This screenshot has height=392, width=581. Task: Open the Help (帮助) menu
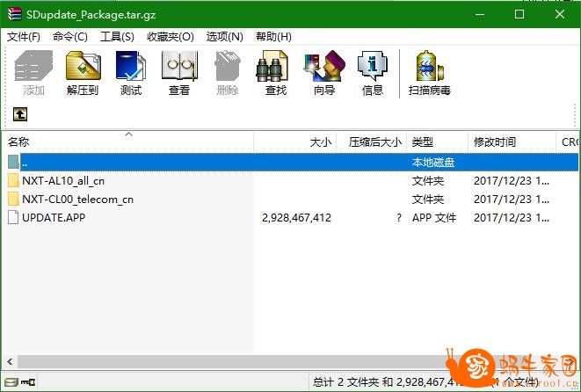pyautogui.click(x=273, y=37)
